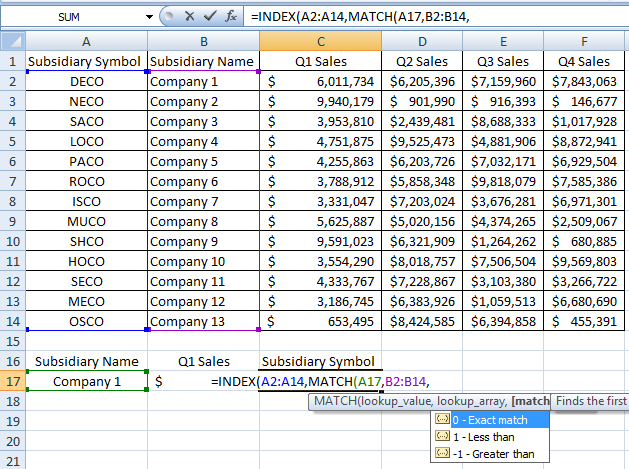629x469 pixels.
Task: Click icon beside '0 - Exact match'
Action: [x=442, y=419]
